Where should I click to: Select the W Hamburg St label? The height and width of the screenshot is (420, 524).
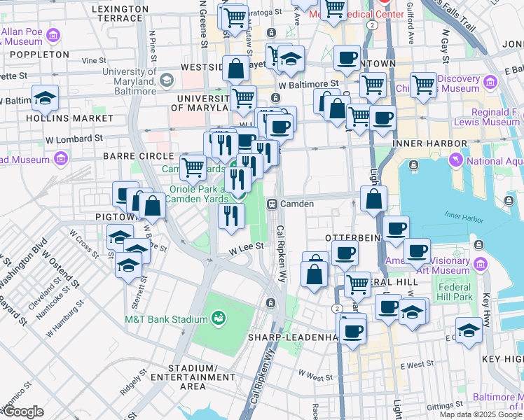[65, 318]
